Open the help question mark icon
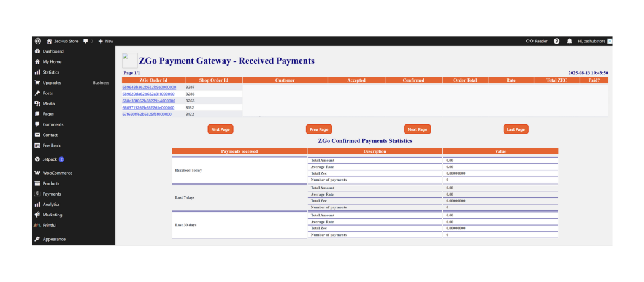Image resolution: width=644 pixels, height=282 pixels. point(556,41)
